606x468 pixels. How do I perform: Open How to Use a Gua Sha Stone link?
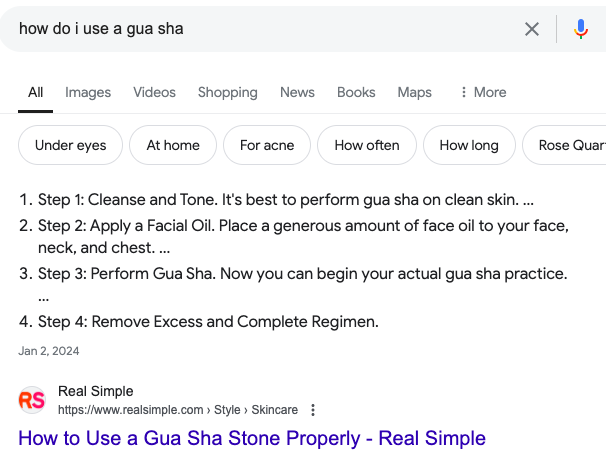pos(252,438)
